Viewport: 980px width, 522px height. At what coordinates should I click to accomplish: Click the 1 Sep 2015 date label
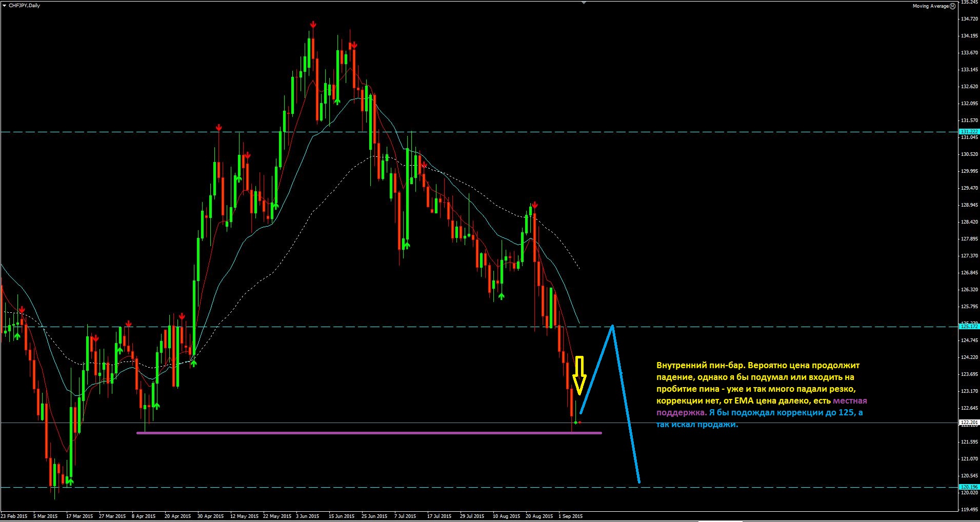[570, 516]
